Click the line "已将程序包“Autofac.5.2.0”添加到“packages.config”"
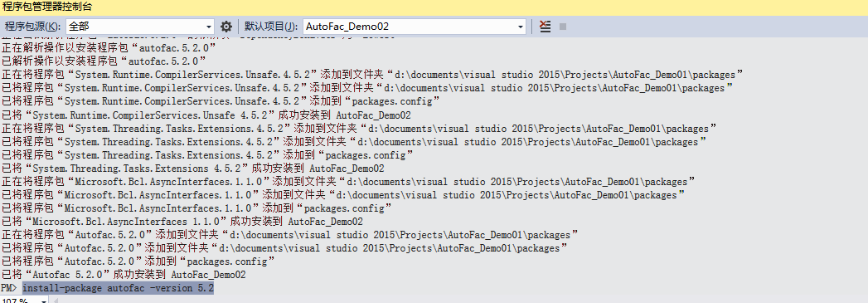Viewport: 868px width, 303px height. pyautogui.click(x=138, y=261)
